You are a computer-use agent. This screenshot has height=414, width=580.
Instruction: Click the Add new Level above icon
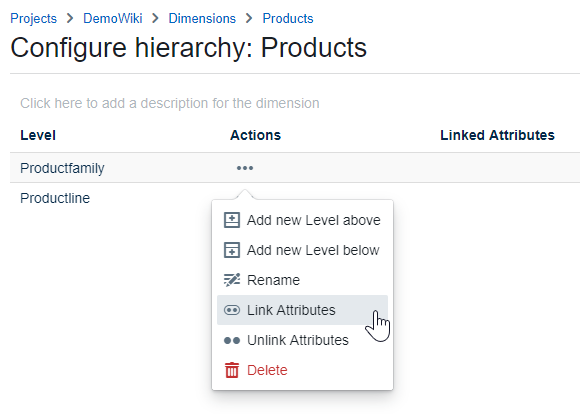pyautogui.click(x=232, y=220)
